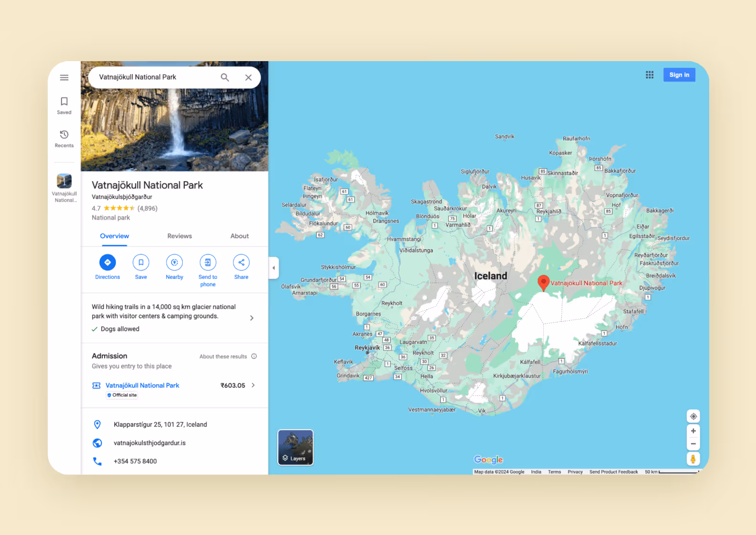Screen dimensions: 756x535
Task: Click the Send to phone icon
Action: click(208, 262)
